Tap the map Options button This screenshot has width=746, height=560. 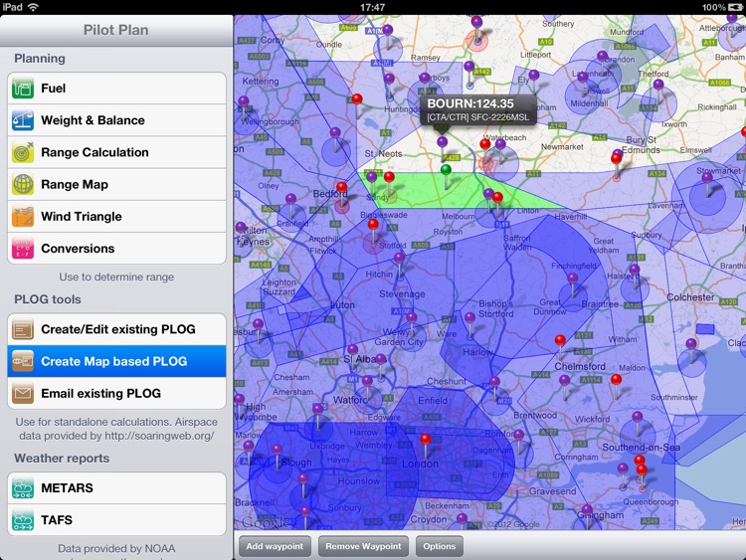439,546
